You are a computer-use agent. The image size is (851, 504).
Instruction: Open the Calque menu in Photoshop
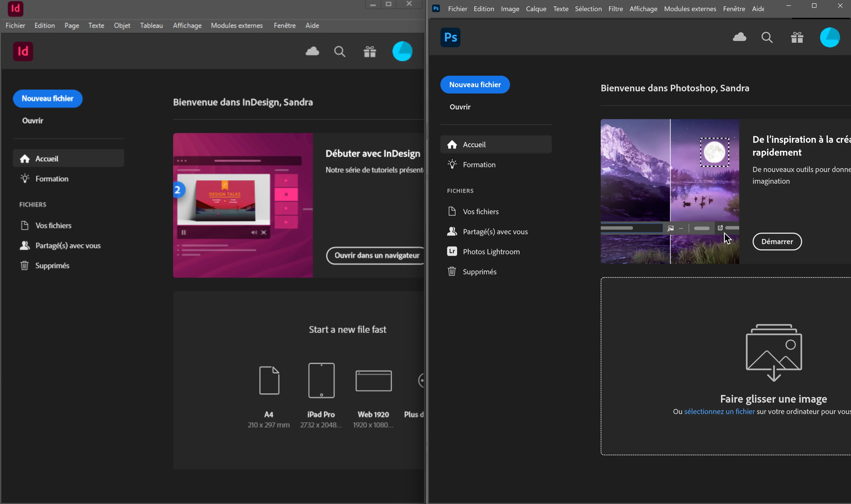coord(536,9)
